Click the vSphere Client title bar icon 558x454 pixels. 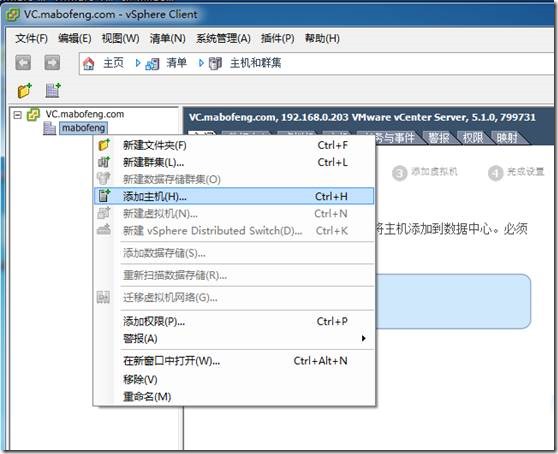coord(13,15)
